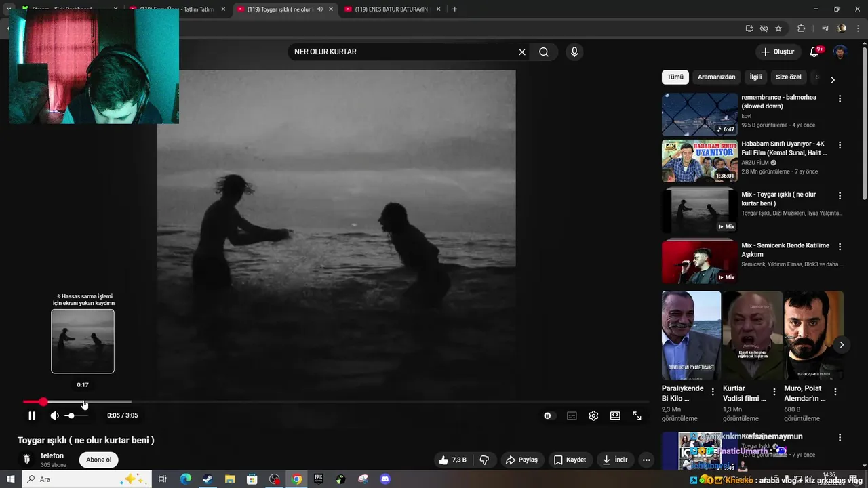Seek on the video progress bar

[336, 402]
